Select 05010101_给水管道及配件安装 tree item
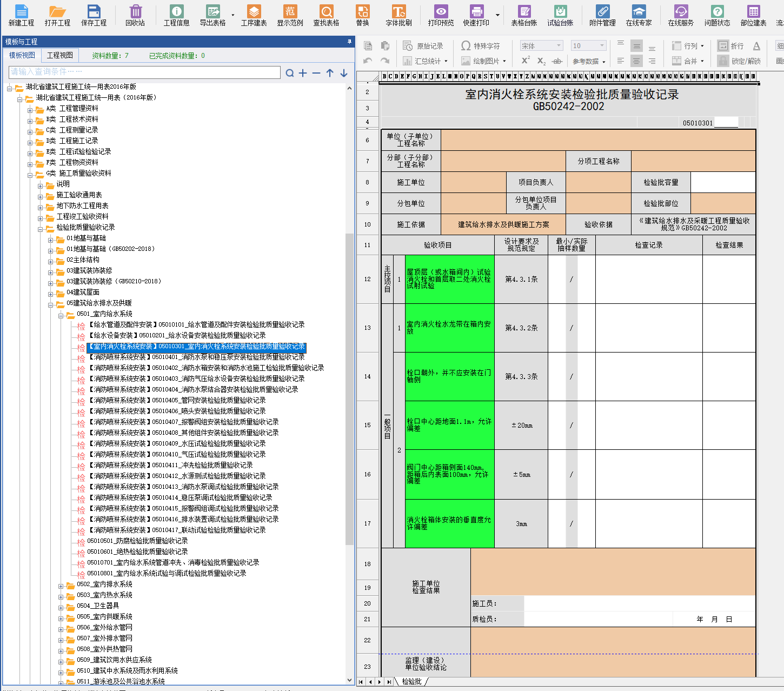This screenshot has width=784, height=691. 197,324
